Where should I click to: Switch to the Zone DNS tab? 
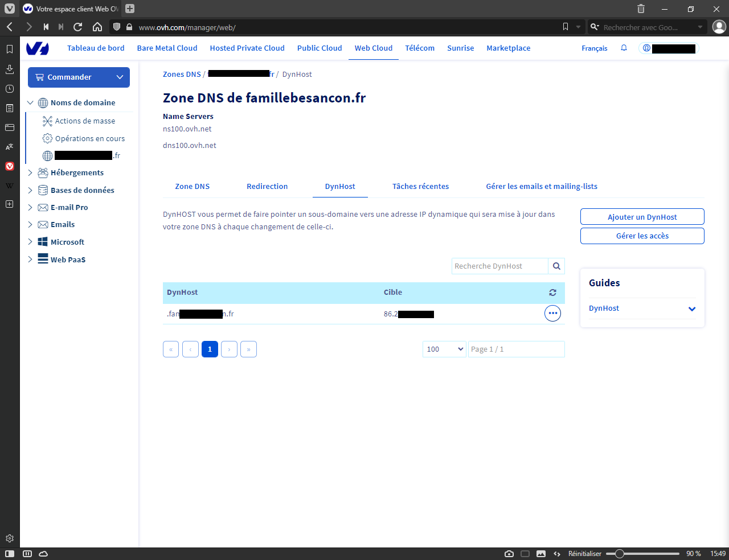(192, 187)
